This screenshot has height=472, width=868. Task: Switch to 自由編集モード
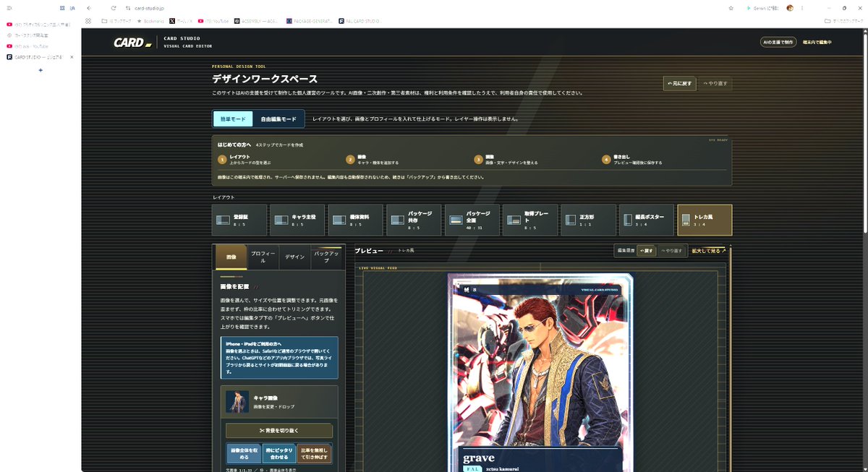[x=278, y=119]
